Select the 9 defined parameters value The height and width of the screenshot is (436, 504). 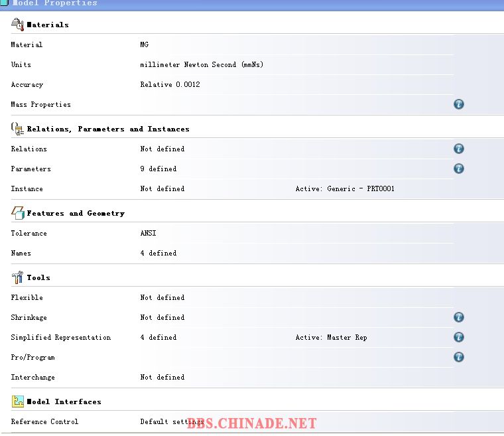[x=158, y=169]
